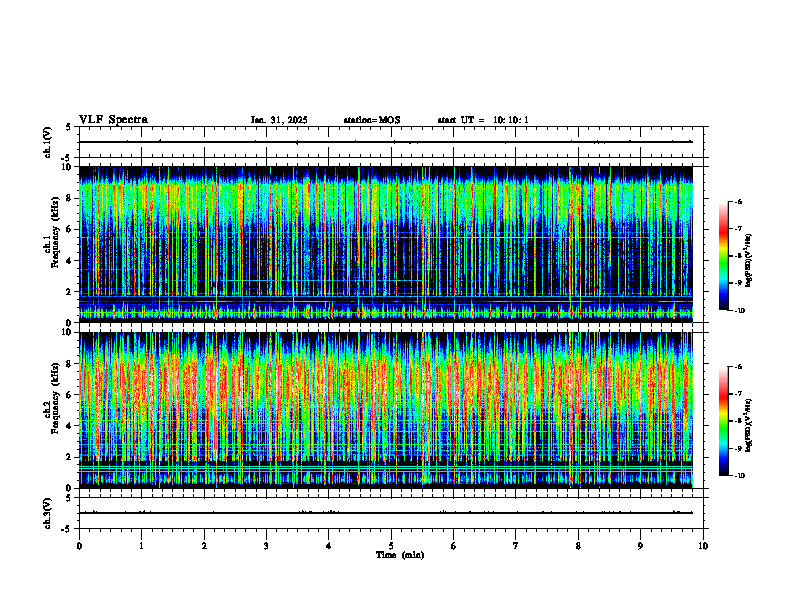Click the "-5" tick of the ch.3(V) axis
Viewport: 792px width, 612px height.
click(67, 529)
